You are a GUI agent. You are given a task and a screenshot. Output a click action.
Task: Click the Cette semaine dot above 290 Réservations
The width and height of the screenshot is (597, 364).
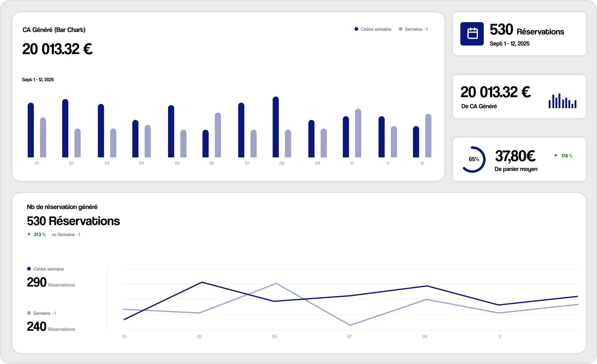coord(29,269)
